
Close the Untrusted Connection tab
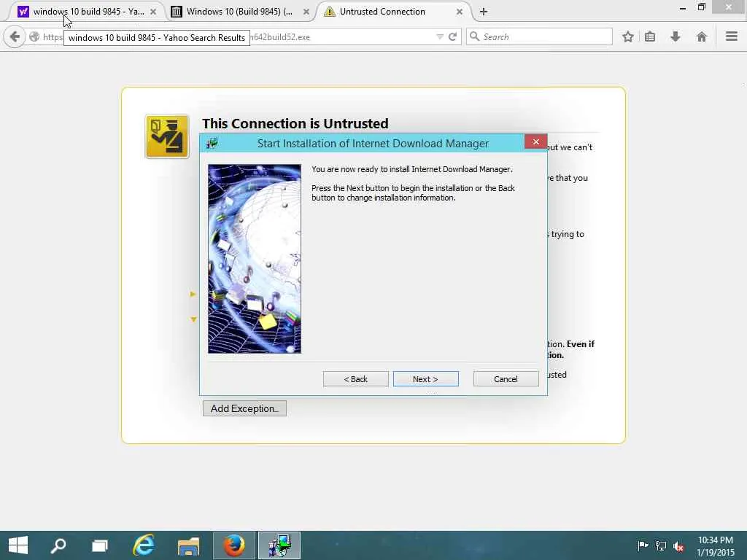(460, 12)
